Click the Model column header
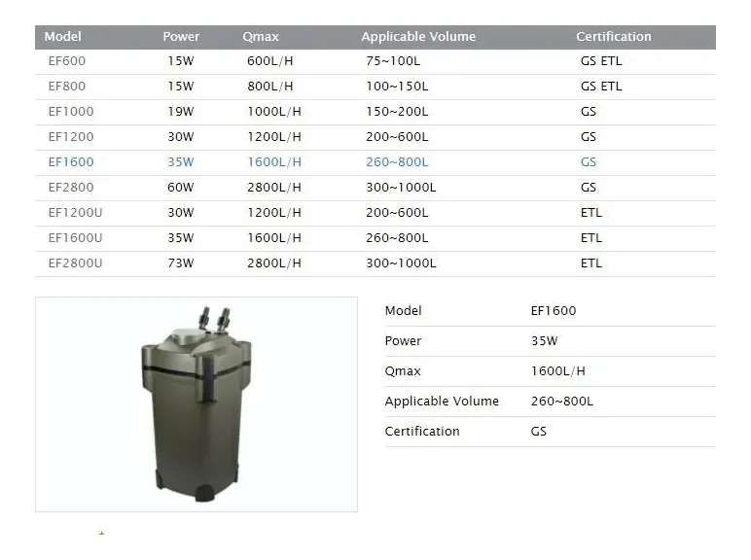This screenshot has height=560, width=751. (63, 37)
